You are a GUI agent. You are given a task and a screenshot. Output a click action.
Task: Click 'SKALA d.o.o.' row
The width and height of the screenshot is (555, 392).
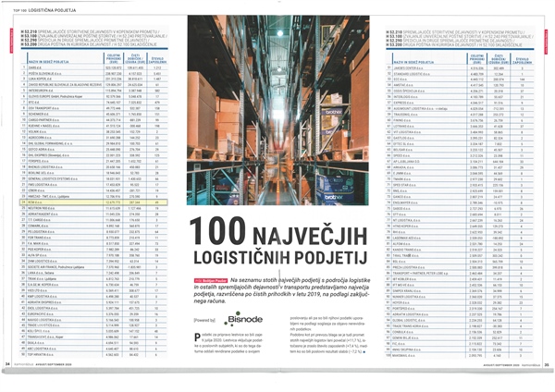point(93,343)
